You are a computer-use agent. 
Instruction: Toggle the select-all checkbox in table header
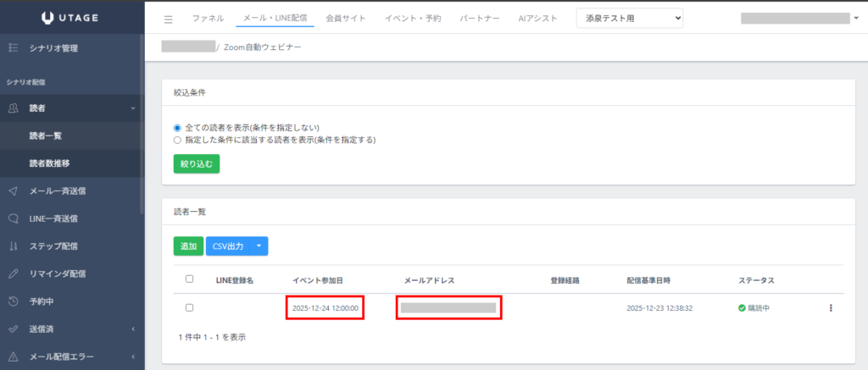189,279
